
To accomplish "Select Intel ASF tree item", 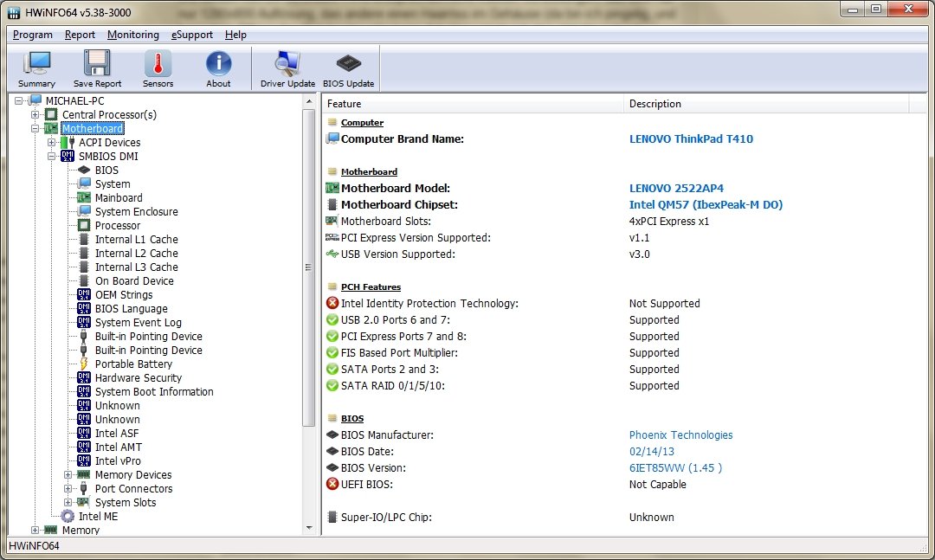I will click(x=116, y=433).
